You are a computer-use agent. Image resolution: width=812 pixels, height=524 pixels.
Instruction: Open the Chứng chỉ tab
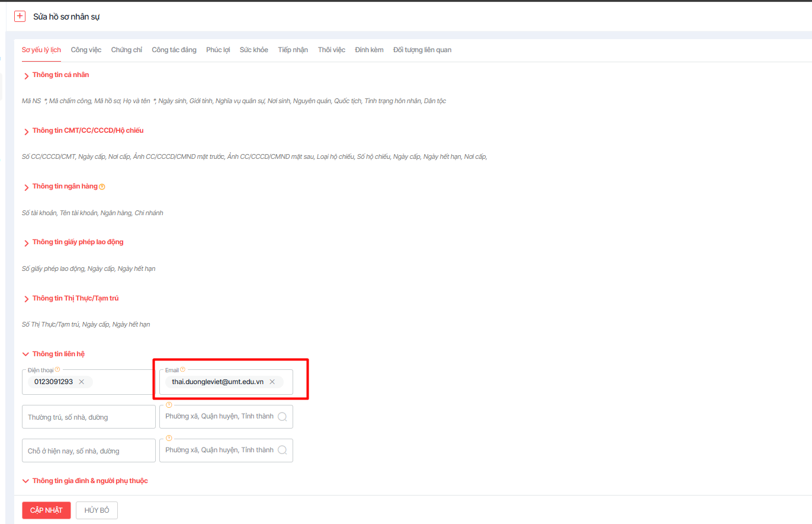[126, 50]
